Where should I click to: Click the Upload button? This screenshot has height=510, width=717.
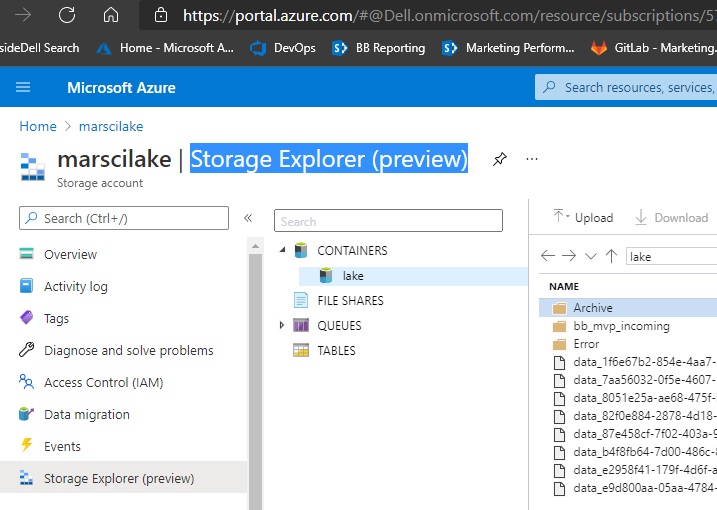pyautogui.click(x=583, y=217)
